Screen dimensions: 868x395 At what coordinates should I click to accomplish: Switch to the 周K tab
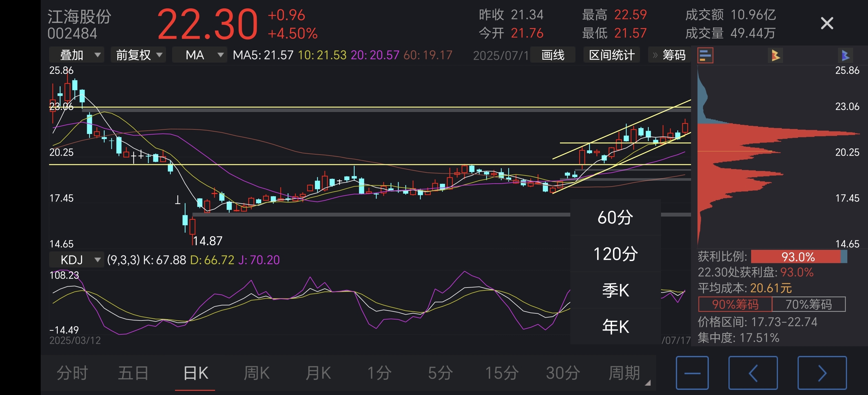coord(256,373)
